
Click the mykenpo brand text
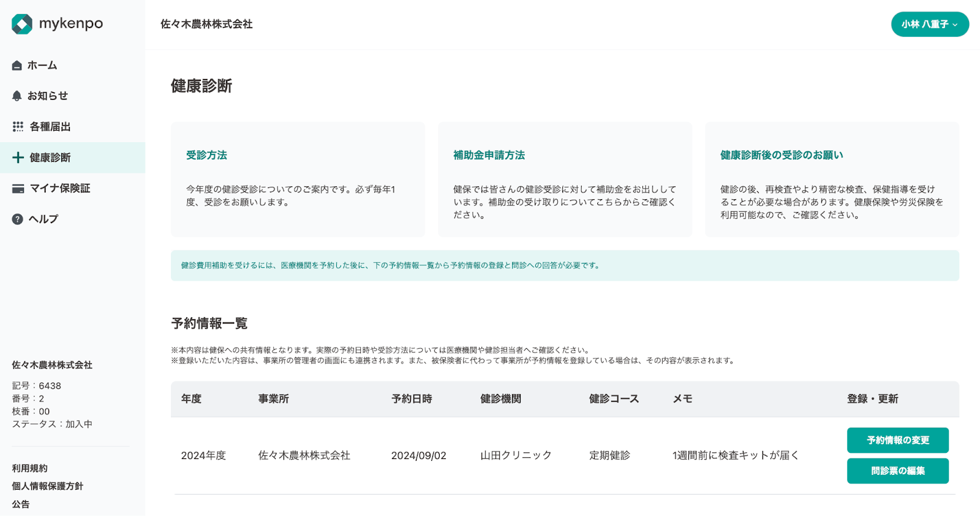(71, 24)
